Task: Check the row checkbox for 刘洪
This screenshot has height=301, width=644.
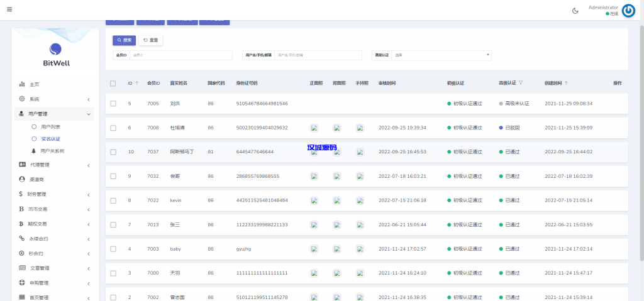Action: pos(113,104)
